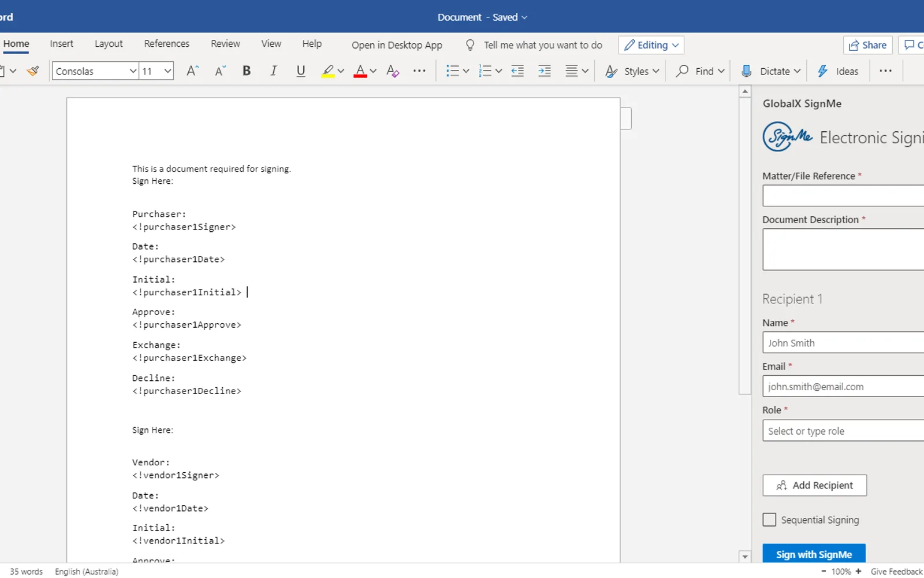Switch to the Layout tab
Screen dimensions: 924x578
[x=109, y=44]
